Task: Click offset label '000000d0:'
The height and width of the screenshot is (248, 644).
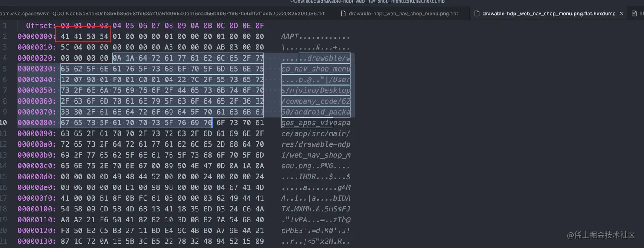Action: point(37,176)
